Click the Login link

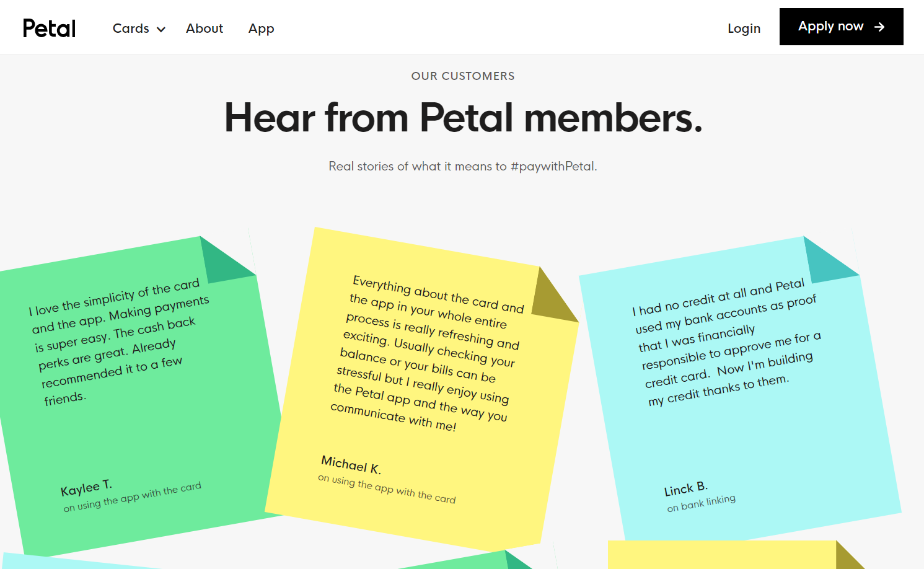pos(744,28)
